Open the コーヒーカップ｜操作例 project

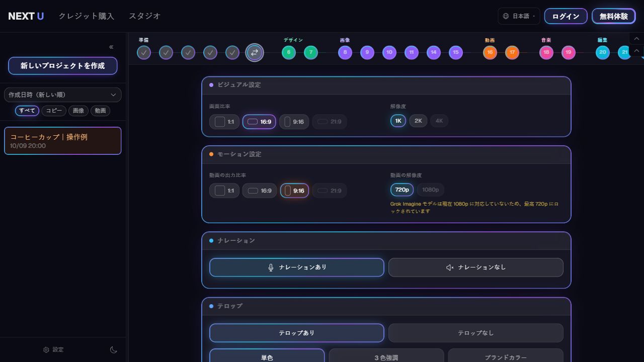click(x=63, y=141)
